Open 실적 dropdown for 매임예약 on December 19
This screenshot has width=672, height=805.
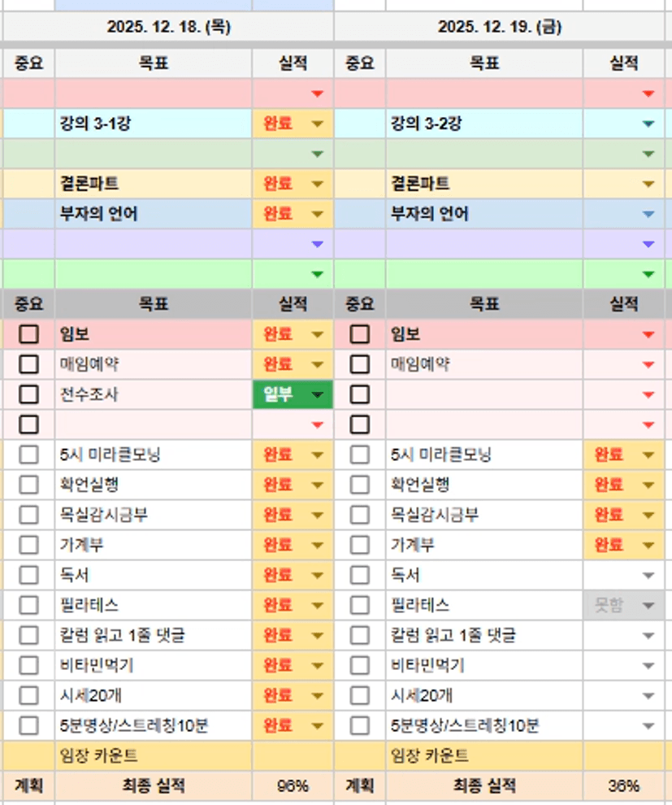click(x=648, y=365)
